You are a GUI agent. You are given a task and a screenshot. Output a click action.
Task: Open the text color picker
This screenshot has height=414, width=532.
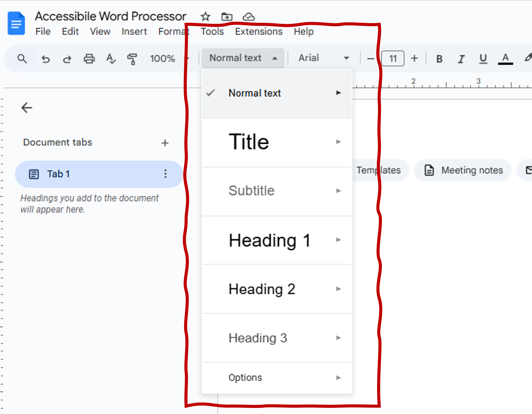[x=505, y=58]
